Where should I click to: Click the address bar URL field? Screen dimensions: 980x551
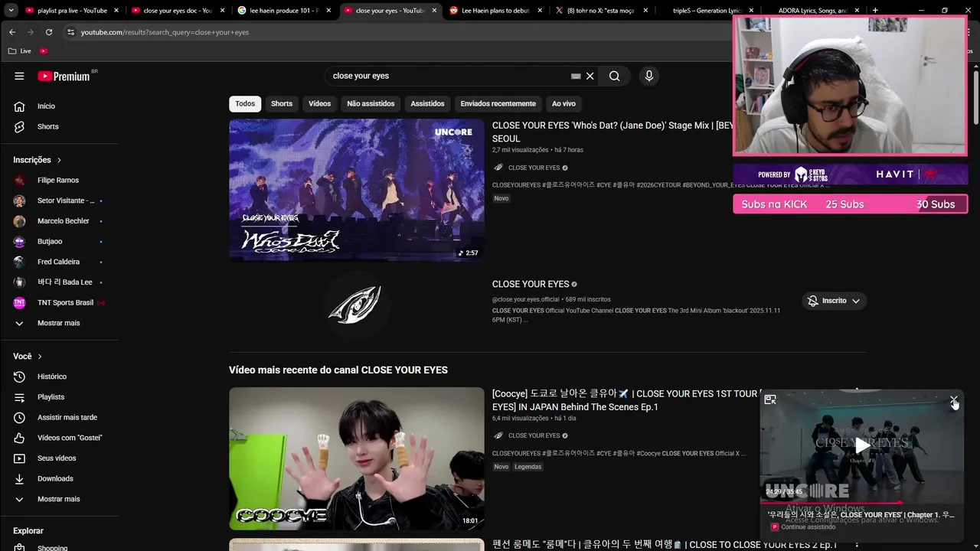pyautogui.click(x=398, y=32)
